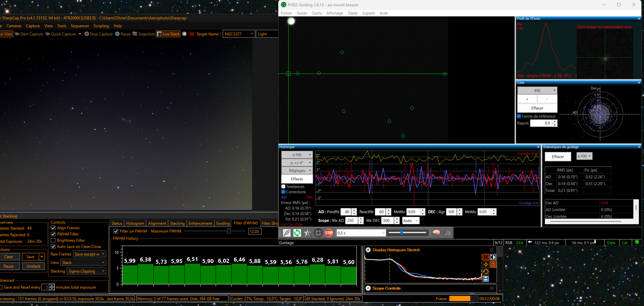Close the Historique panel
644x306 pixels.
[538, 147]
